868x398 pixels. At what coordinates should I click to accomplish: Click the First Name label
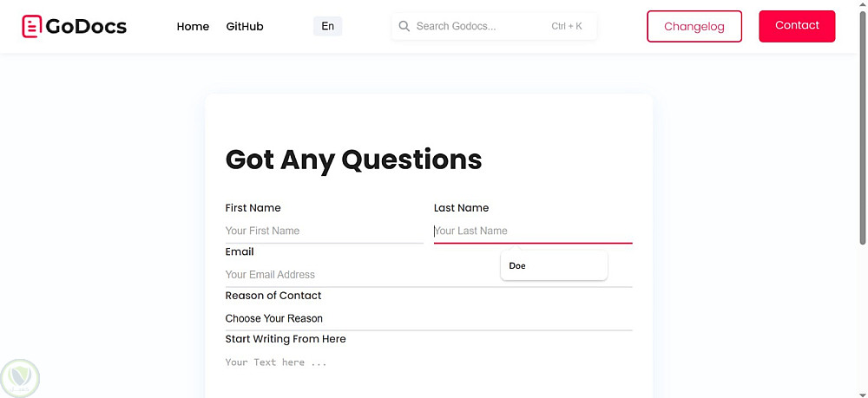(253, 208)
